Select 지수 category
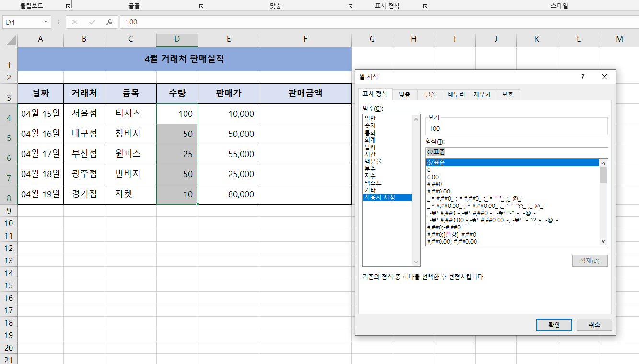The height and width of the screenshot is (364, 639). (388, 176)
